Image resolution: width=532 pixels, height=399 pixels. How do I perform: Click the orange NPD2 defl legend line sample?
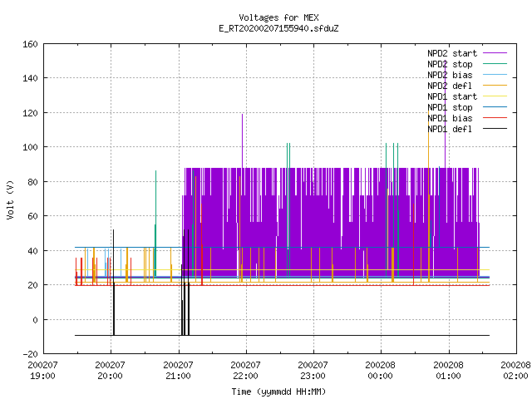tap(495, 86)
